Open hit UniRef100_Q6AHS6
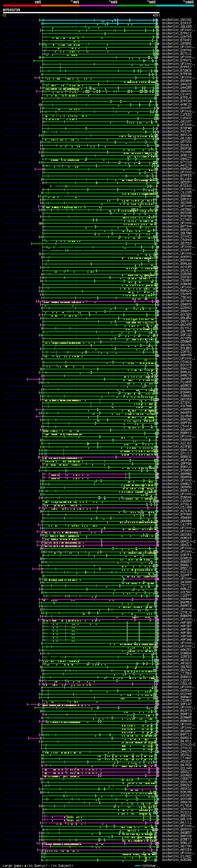This screenshot has width=197, height=868. coord(177,477)
